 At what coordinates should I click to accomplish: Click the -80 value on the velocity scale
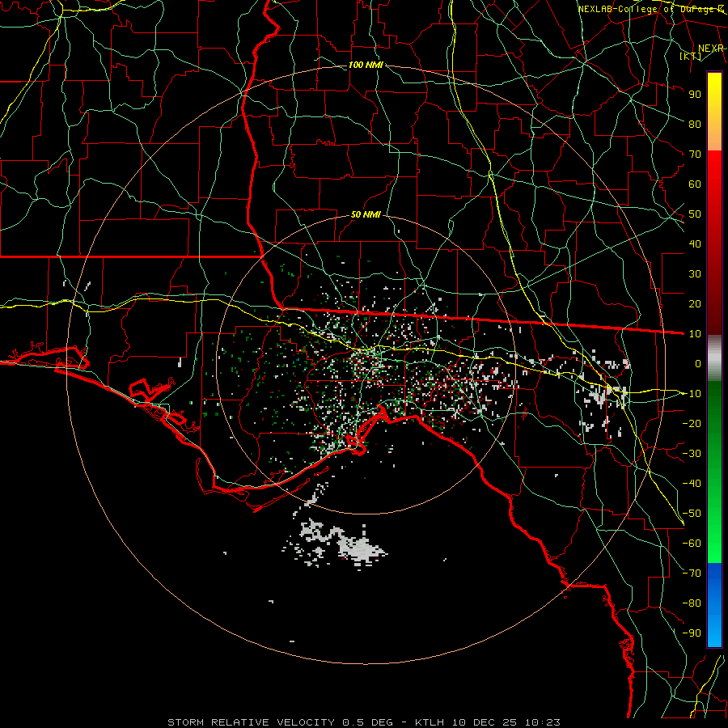point(692,603)
